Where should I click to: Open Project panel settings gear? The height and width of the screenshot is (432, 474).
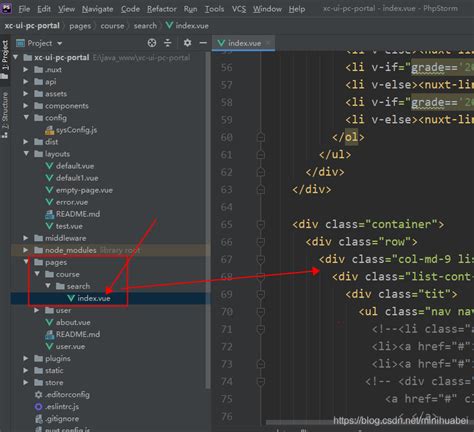[187, 43]
